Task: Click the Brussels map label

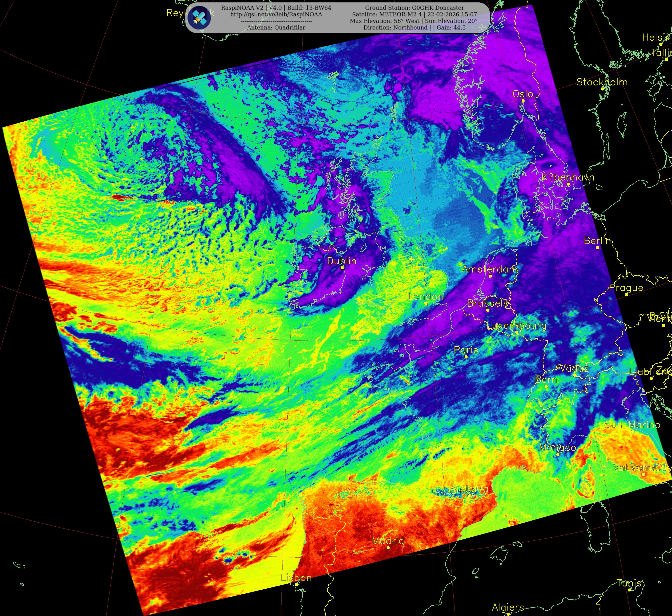Action: (487, 303)
